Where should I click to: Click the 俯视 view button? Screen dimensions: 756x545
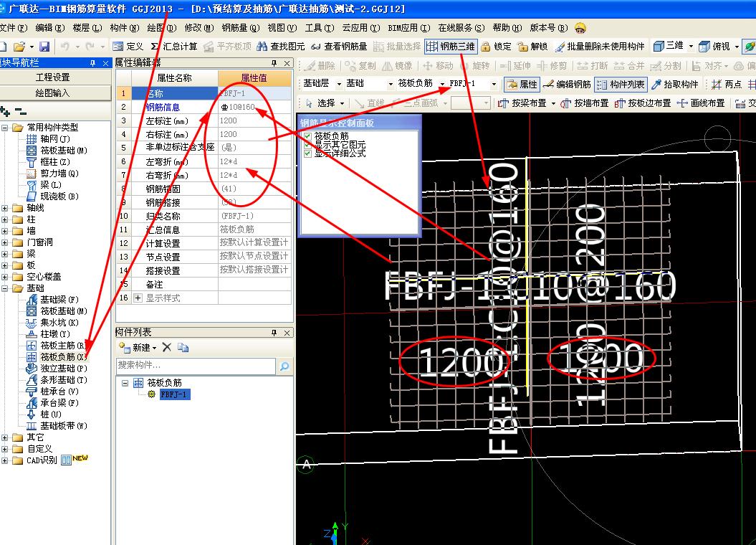pyautogui.click(x=714, y=47)
